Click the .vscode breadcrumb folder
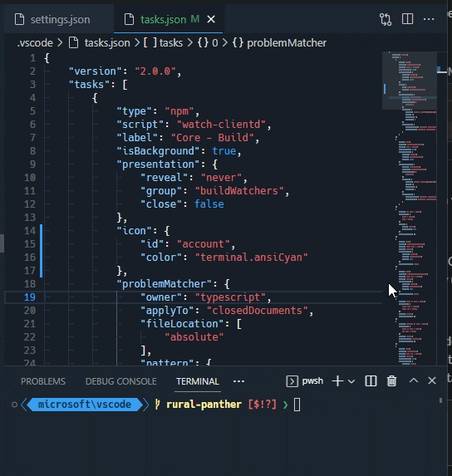 tap(35, 43)
